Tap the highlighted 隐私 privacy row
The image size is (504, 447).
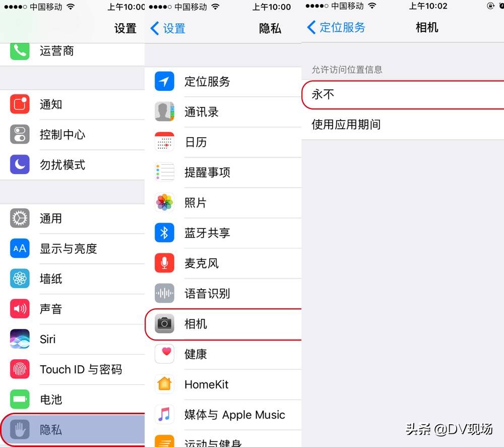pyautogui.click(x=71, y=429)
